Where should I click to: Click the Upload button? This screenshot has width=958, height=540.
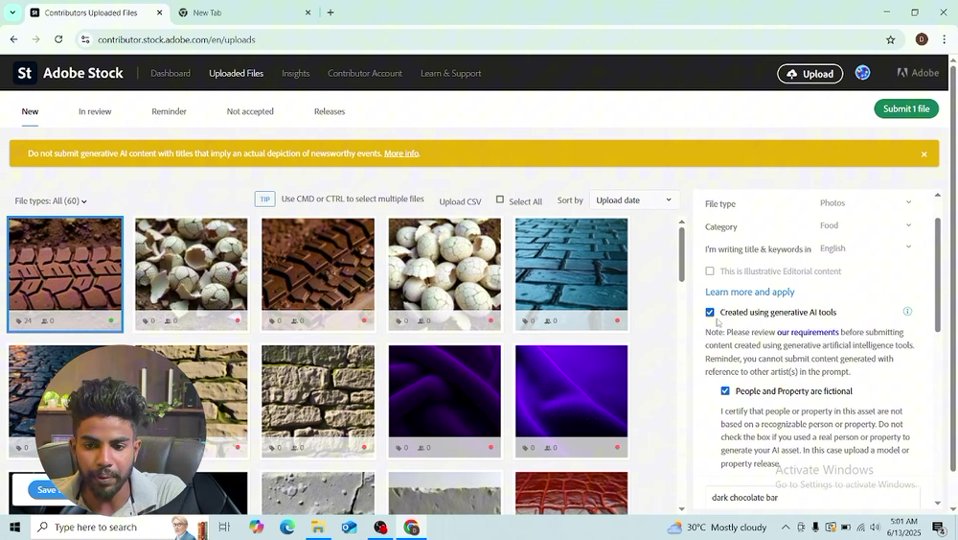810,73
